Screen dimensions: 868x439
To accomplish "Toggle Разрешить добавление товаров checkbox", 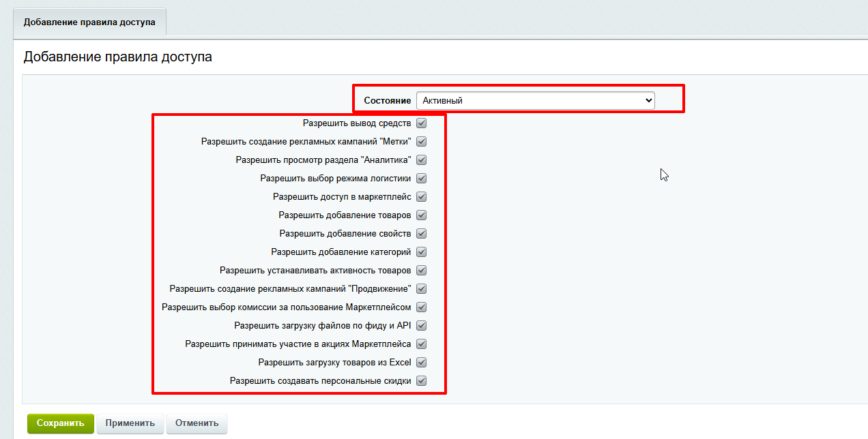I will click(x=421, y=215).
